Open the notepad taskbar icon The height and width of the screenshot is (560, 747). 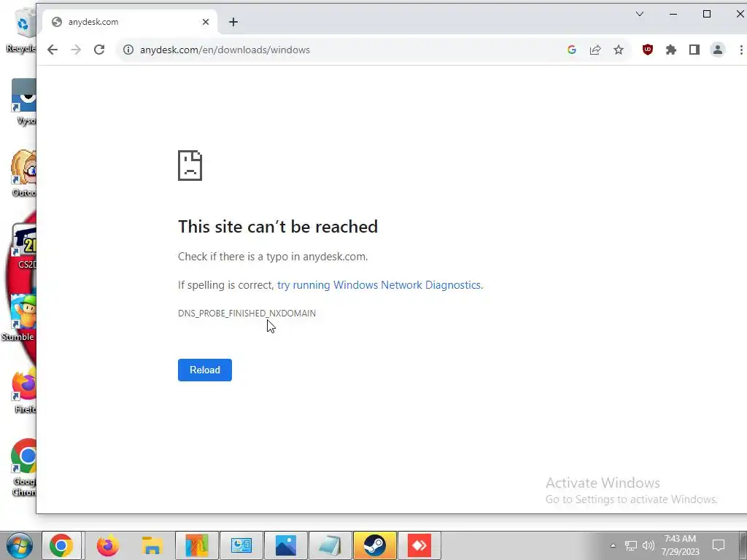[x=330, y=545]
